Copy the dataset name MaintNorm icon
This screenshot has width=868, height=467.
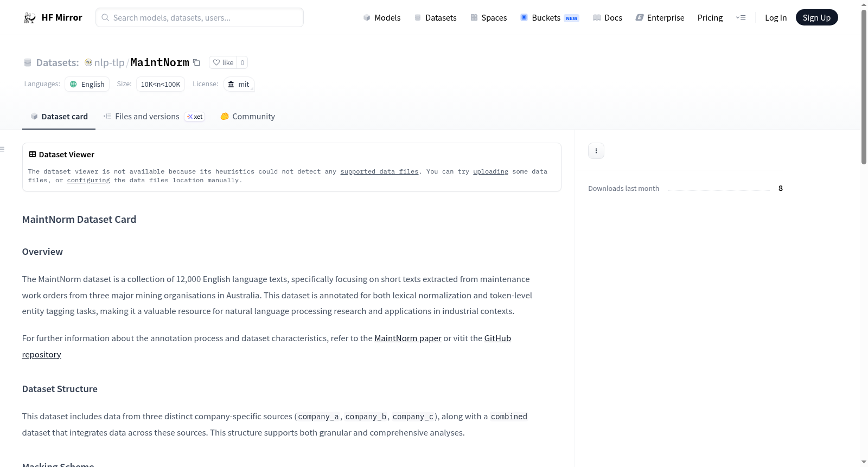coord(196,63)
